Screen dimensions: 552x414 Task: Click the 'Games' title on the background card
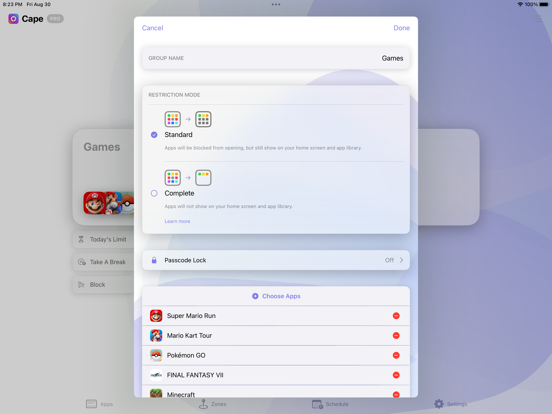(x=102, y=147)
